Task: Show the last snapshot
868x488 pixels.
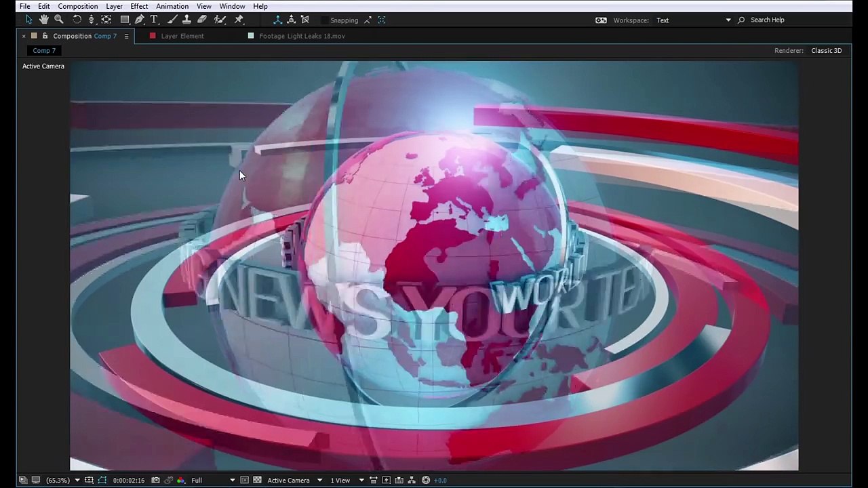Action: click(168, 481)
